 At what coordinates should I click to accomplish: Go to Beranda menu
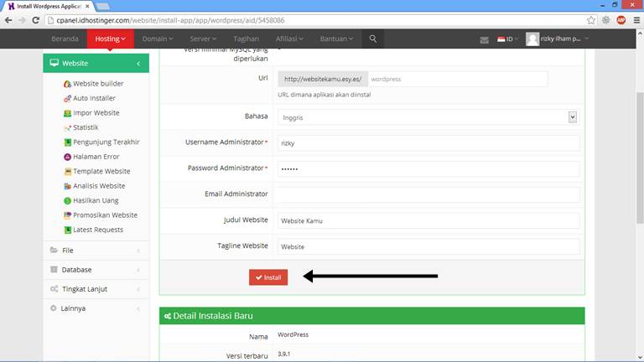tap(65, 39)
